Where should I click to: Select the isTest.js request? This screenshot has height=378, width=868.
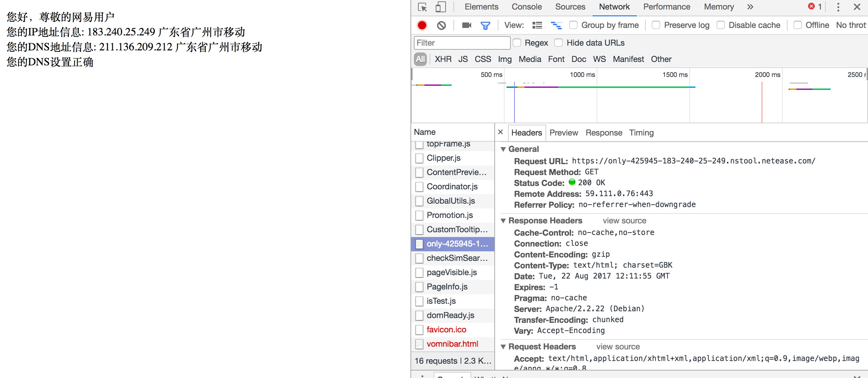[x=453, y=301]
